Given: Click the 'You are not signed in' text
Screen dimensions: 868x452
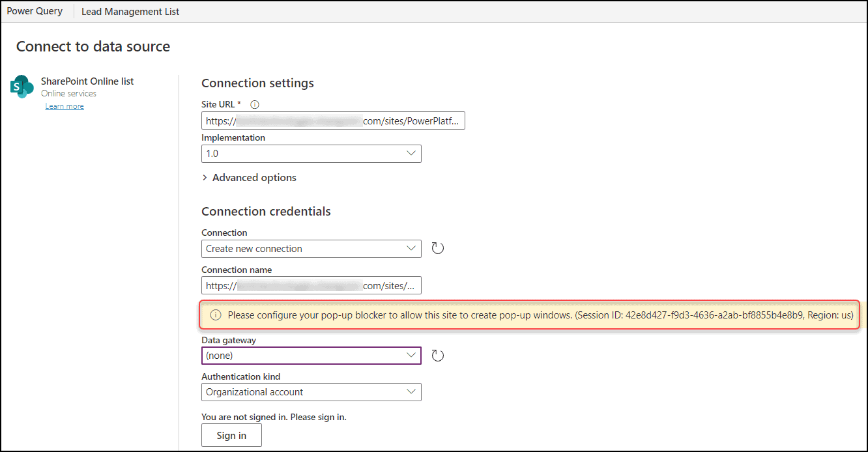Looking at the screenshot, I should pyautogui.click(x=274, y=417).
